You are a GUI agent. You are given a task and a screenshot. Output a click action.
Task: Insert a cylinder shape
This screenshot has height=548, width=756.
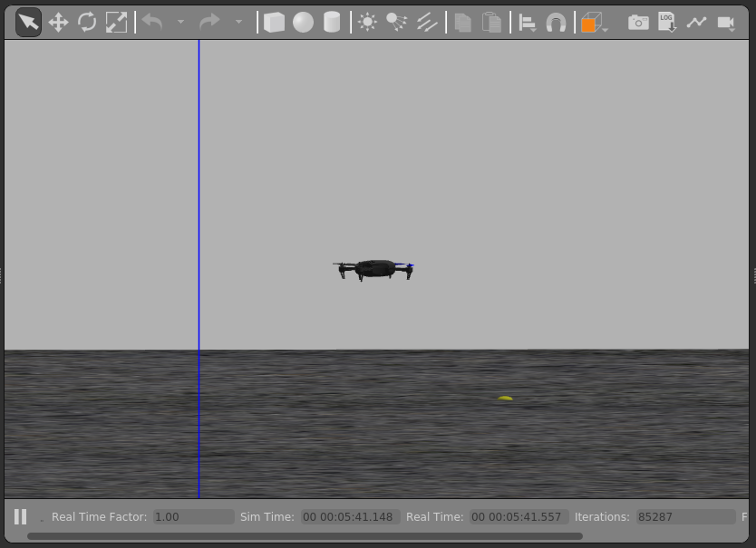click(x=332, y=23)
